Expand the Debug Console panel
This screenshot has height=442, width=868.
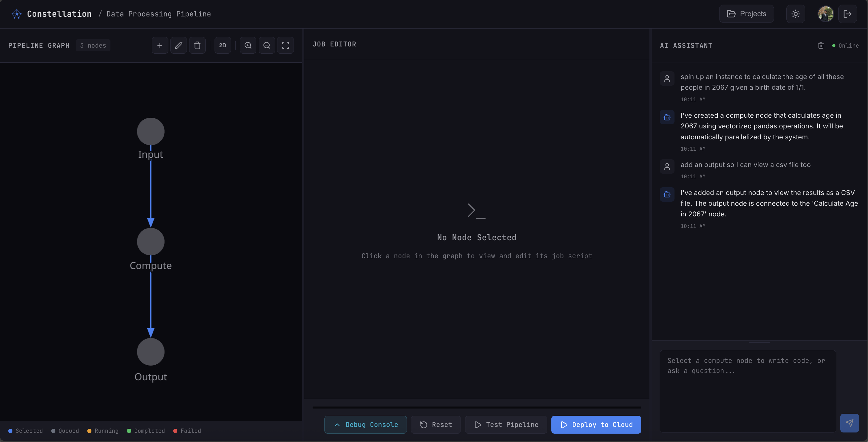pyautogui.click(x=365, y=424)
